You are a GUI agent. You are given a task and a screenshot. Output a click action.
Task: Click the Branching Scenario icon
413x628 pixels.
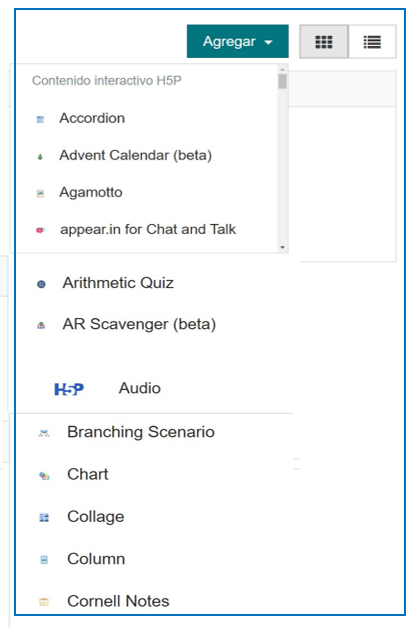click(44, 433)
